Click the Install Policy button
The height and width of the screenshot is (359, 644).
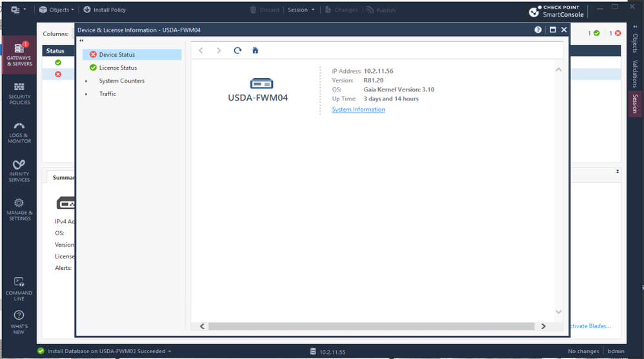coord(105,10)
